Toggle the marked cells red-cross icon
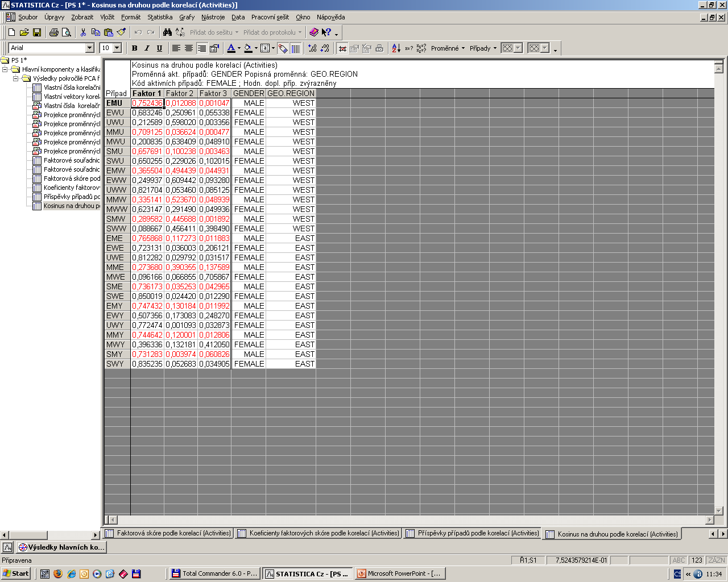Image resolution: width=728 pixels, height=582 pixels. (342, 48)
